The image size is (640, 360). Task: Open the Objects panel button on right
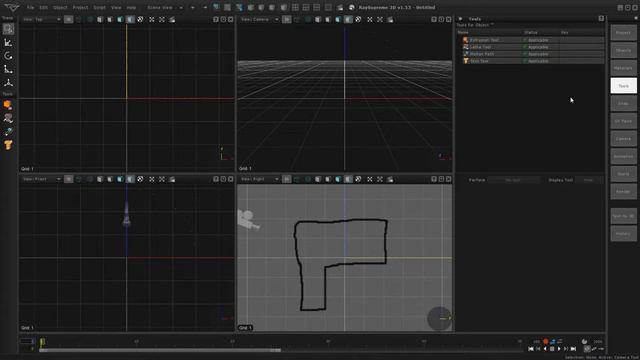(x=623, y=50)
